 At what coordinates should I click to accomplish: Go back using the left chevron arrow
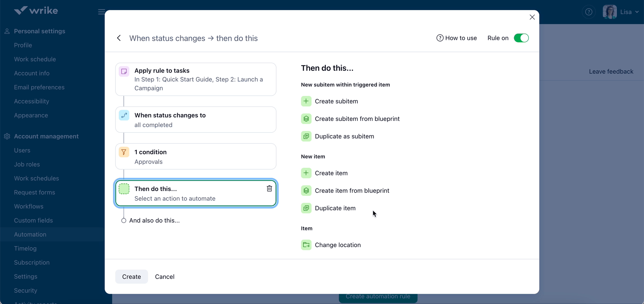point(119,38)
